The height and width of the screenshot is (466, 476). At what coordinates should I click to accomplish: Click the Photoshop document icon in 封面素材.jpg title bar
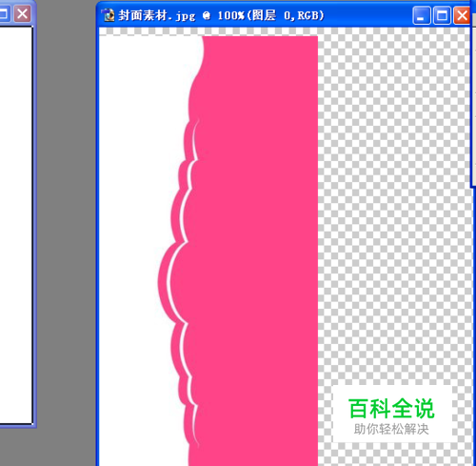pyautogui.click(x=109, y=15)
